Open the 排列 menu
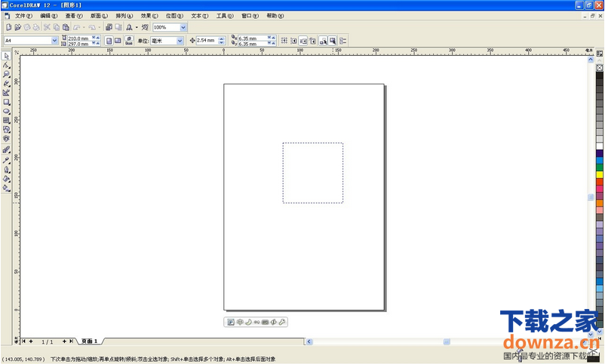This screenshot has height=364, width=605. [124, 16]
